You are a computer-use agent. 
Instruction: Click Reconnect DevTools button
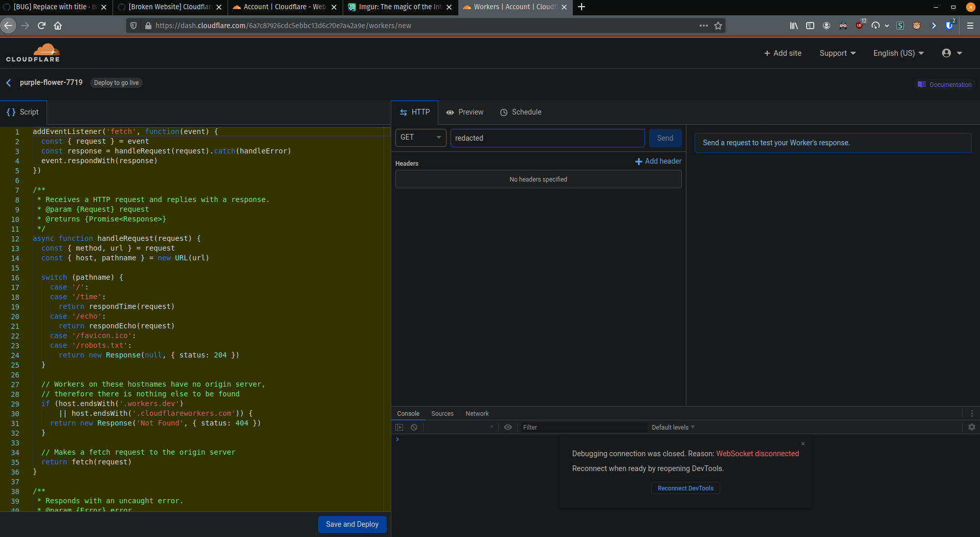pos(685,488)
